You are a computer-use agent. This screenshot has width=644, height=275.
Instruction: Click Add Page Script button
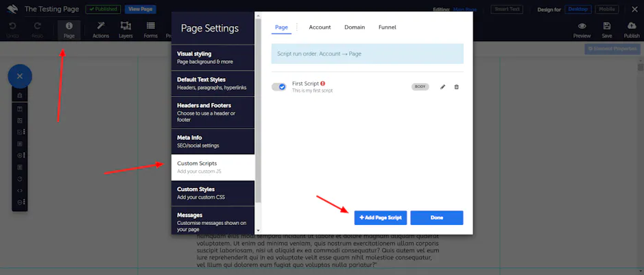point(381,218)
